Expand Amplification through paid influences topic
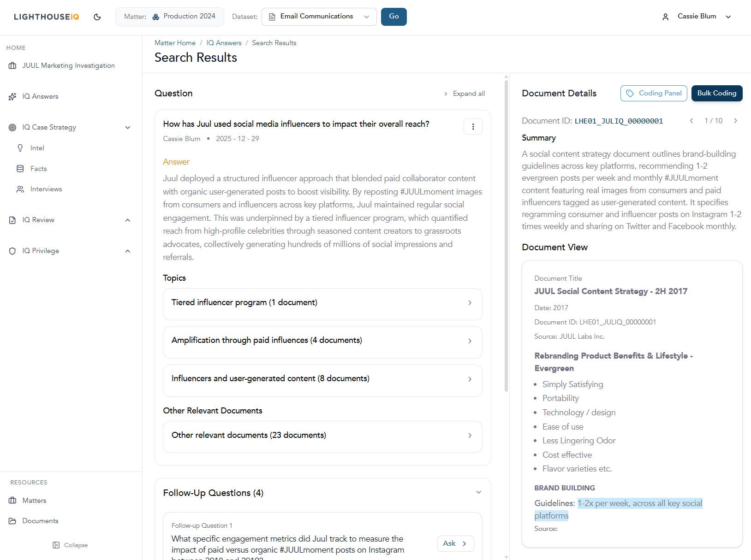Screen dimensions: 751x560 [x=322, y=342]
